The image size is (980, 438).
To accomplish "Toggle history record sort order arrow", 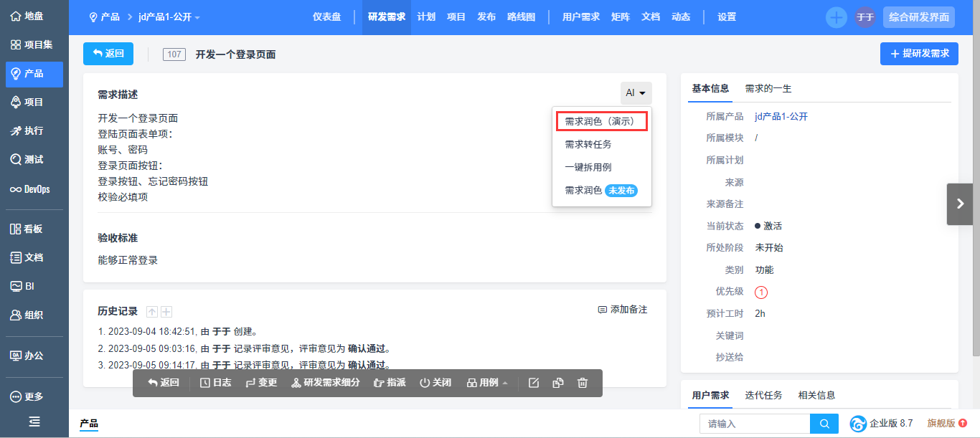I will point(152,311).
